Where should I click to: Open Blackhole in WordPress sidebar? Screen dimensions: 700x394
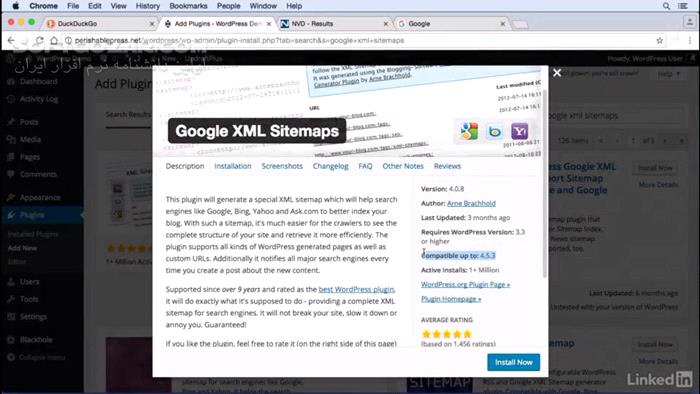[x=36, y=340]
